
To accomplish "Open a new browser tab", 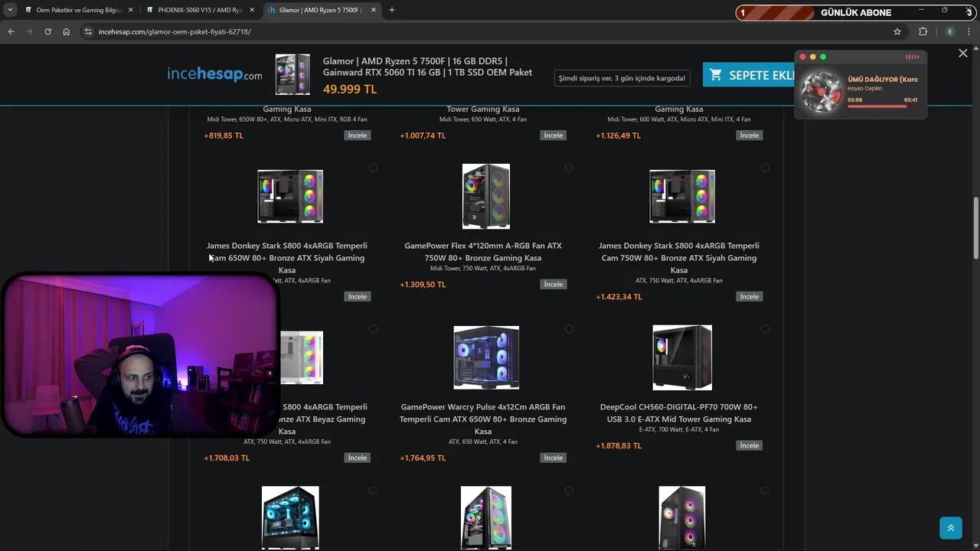I will point(392,10).
